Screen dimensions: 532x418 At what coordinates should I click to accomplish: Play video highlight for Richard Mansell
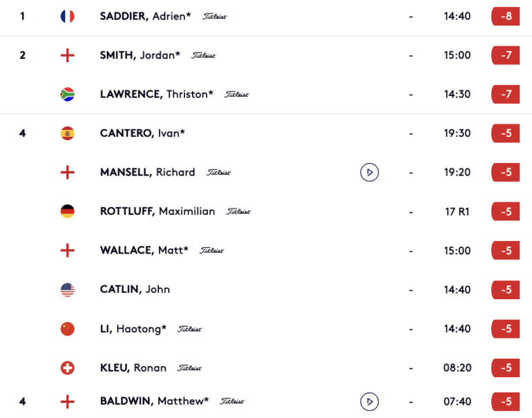click(370, 172)
